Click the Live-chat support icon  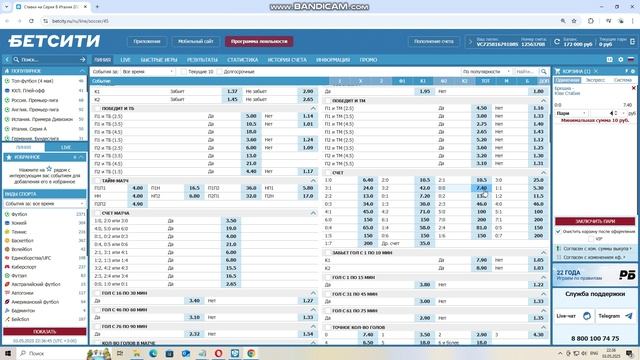(x=587, y=316)
